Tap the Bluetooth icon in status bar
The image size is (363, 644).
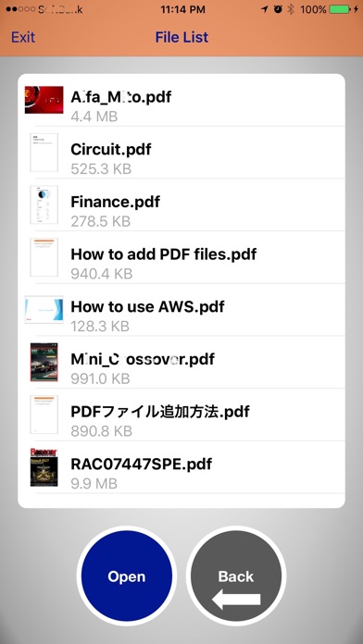291,9
